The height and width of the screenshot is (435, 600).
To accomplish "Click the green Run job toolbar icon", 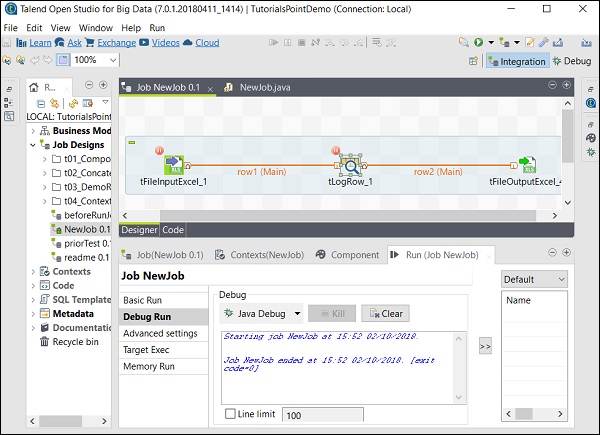I will (478, 42).
